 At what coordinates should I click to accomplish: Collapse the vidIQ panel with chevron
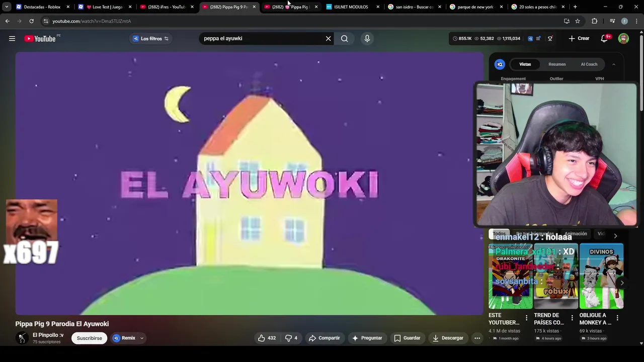613,64
